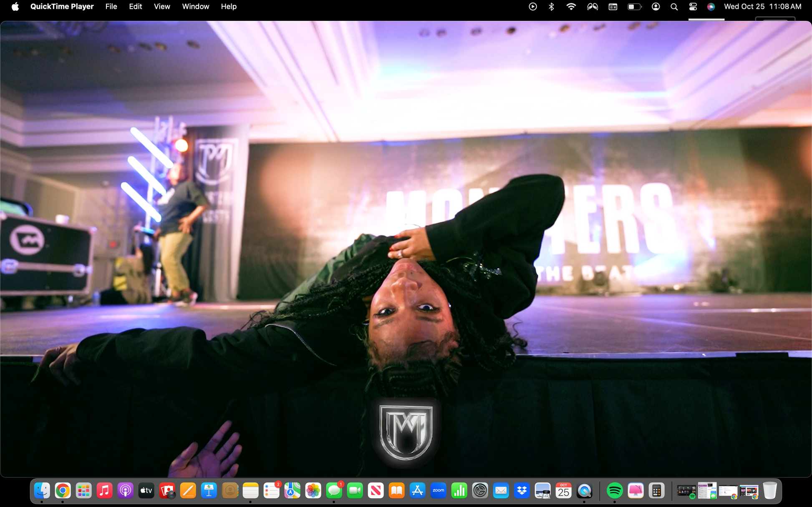Open the View menu
Viewport: 812px width, 507px height.
[x=162, y=6]
